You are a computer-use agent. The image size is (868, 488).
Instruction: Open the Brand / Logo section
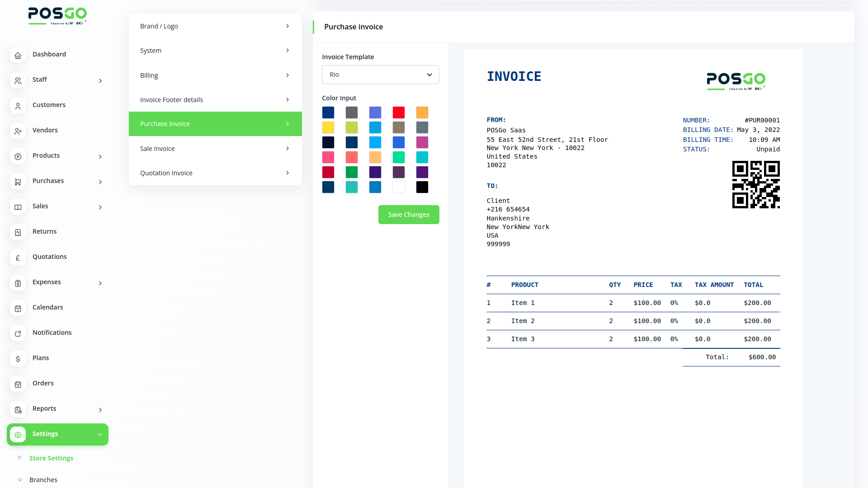coord(215,26)
